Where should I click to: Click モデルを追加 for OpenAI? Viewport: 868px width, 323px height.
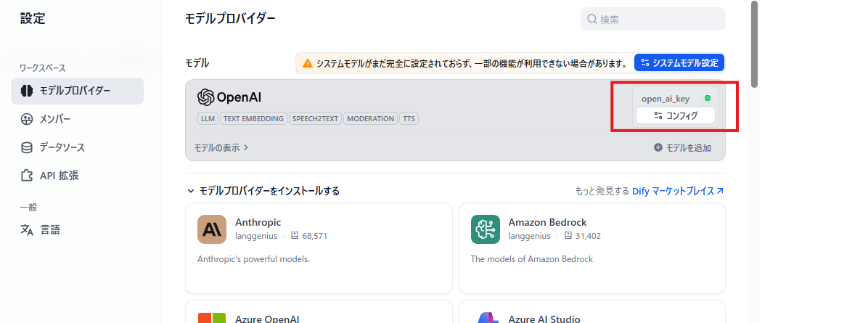[x=682, y=148]
